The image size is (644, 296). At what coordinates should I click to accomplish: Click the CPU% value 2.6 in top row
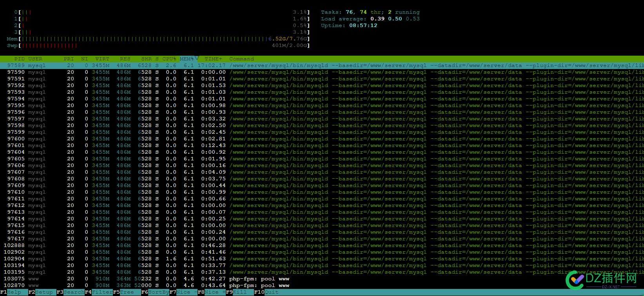point(171,65)
